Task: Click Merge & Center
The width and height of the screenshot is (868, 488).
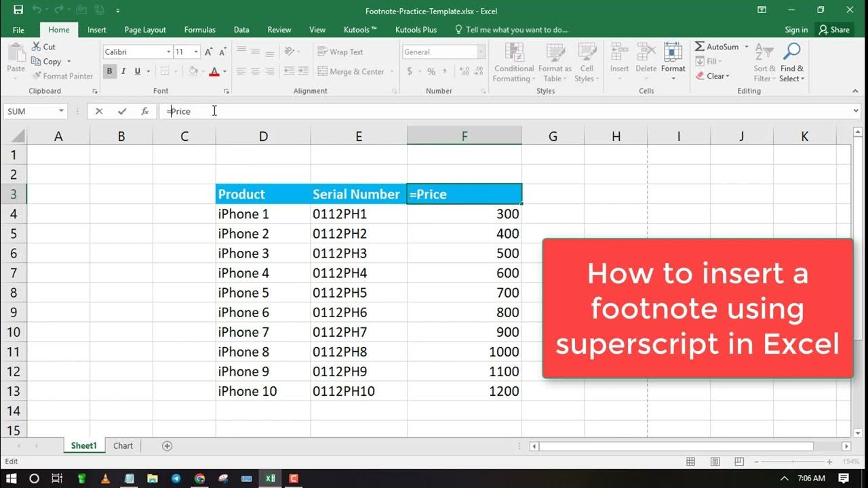Action: tap(351, 71)
